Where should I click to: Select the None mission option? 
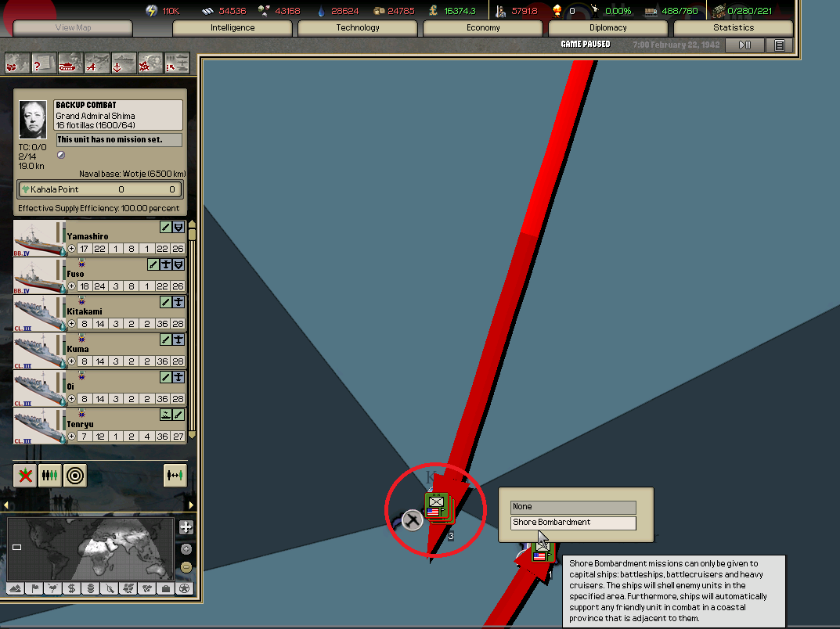[x=573, y=507]
